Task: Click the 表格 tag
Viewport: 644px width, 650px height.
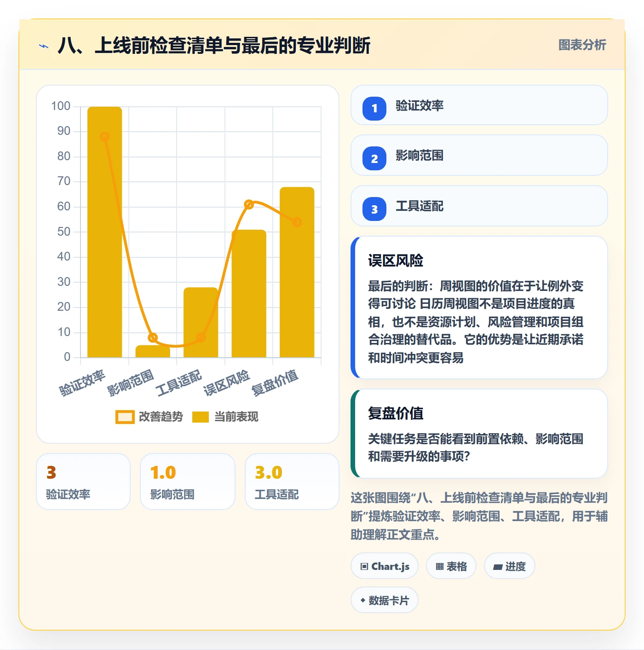Action: [451, 566]
